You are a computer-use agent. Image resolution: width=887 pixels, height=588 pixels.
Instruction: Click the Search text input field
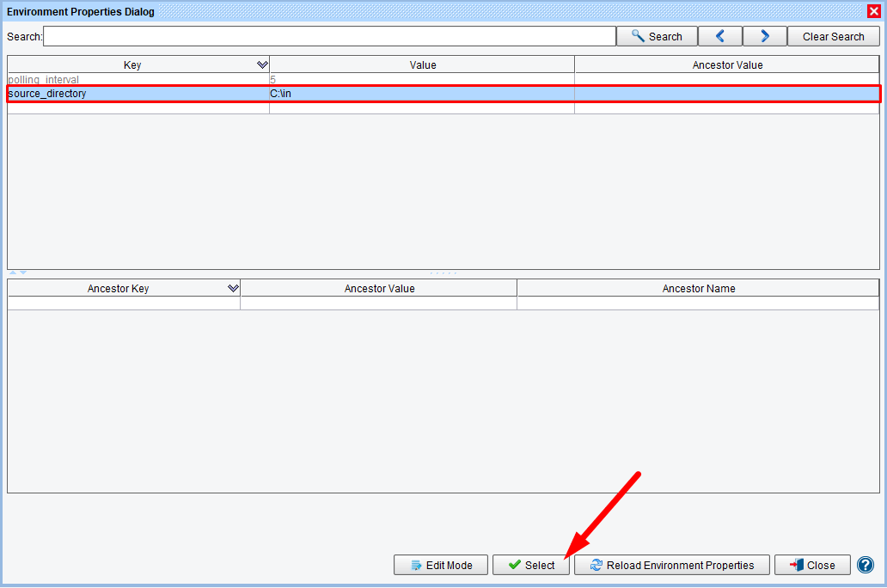click(x=329, y=36)
